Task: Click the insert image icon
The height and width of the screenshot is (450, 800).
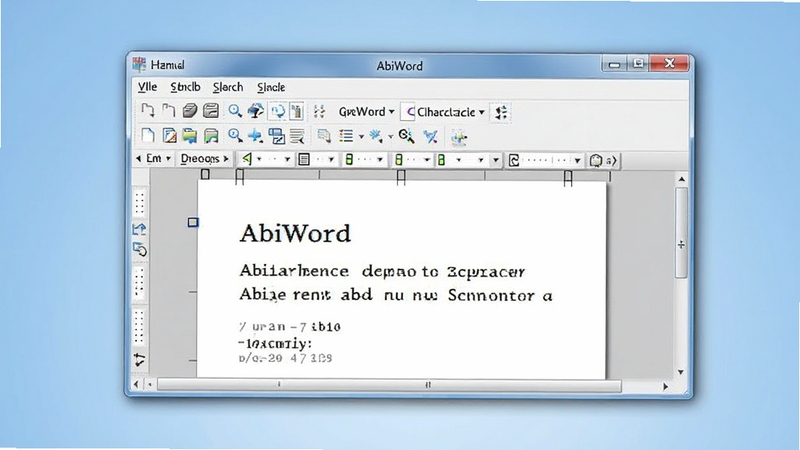Action: (x=459, y=136)
